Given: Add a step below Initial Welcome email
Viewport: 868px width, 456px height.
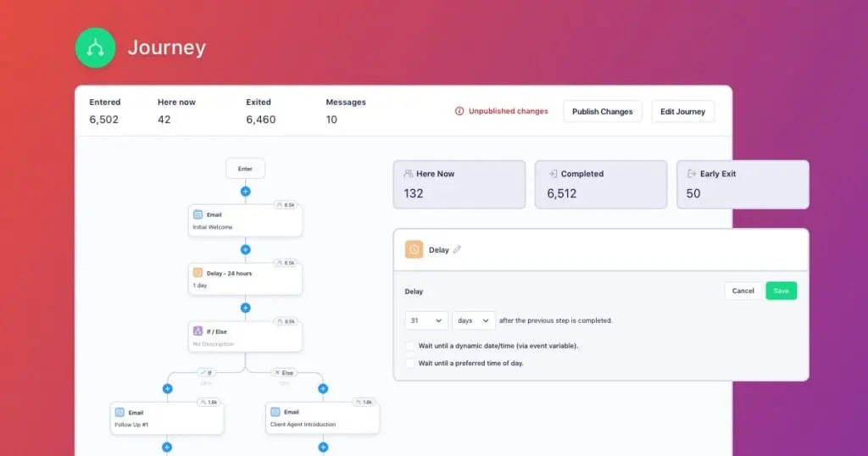Looking at the screenshot, I should point(245,249).
